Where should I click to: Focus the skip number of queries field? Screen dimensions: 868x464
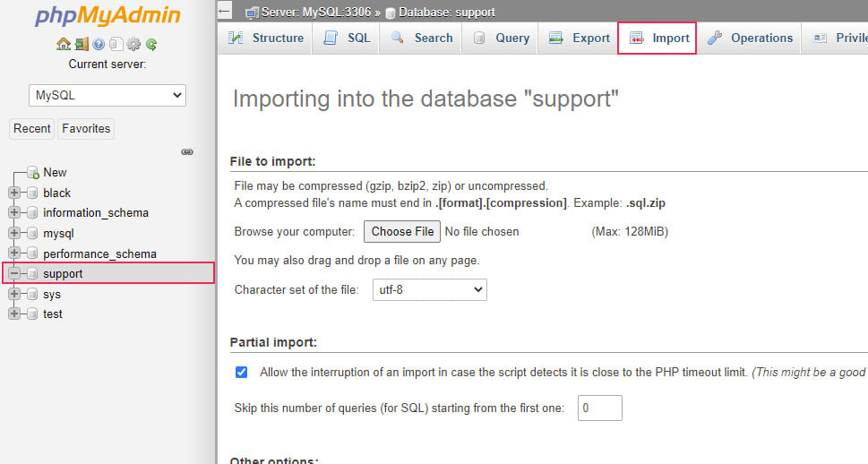point(600,408)
